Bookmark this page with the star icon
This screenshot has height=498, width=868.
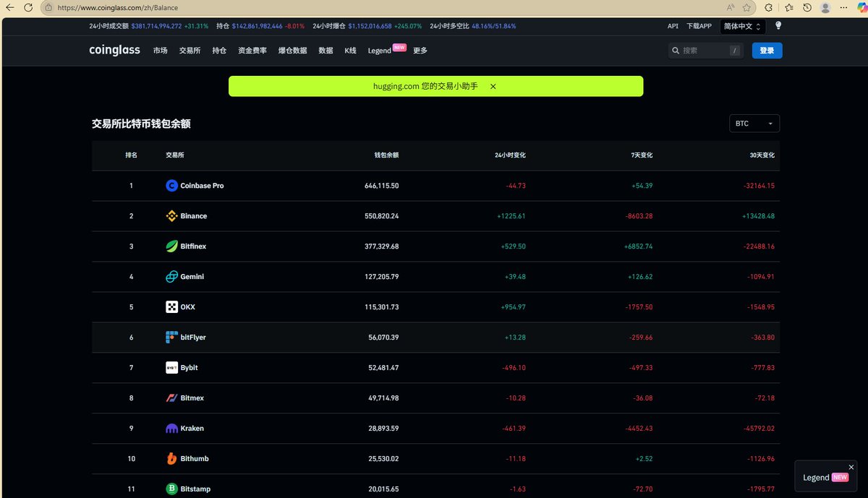pos(746,7)
